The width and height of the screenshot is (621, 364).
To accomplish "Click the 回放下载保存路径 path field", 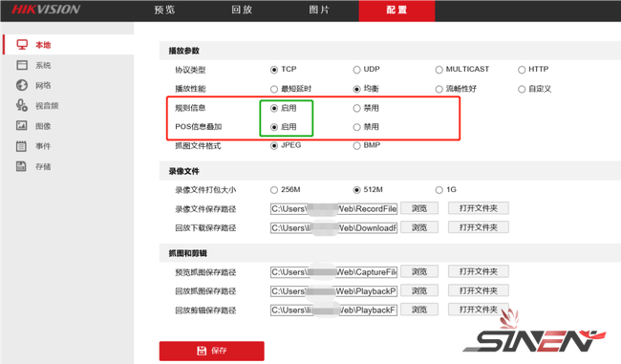I will 333,227.
